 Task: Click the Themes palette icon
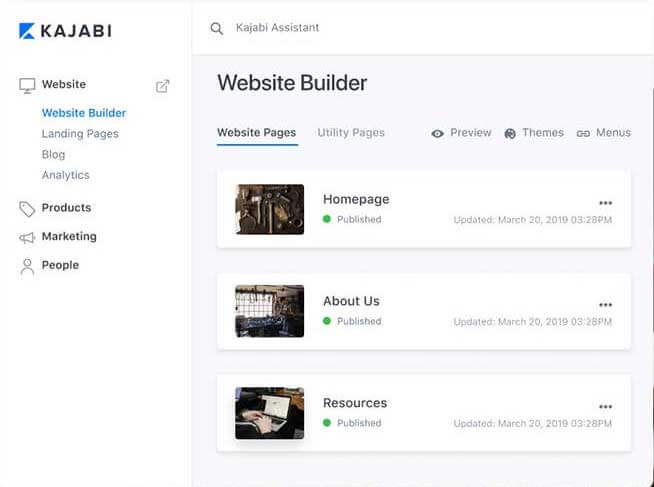[x=510, y=133]
